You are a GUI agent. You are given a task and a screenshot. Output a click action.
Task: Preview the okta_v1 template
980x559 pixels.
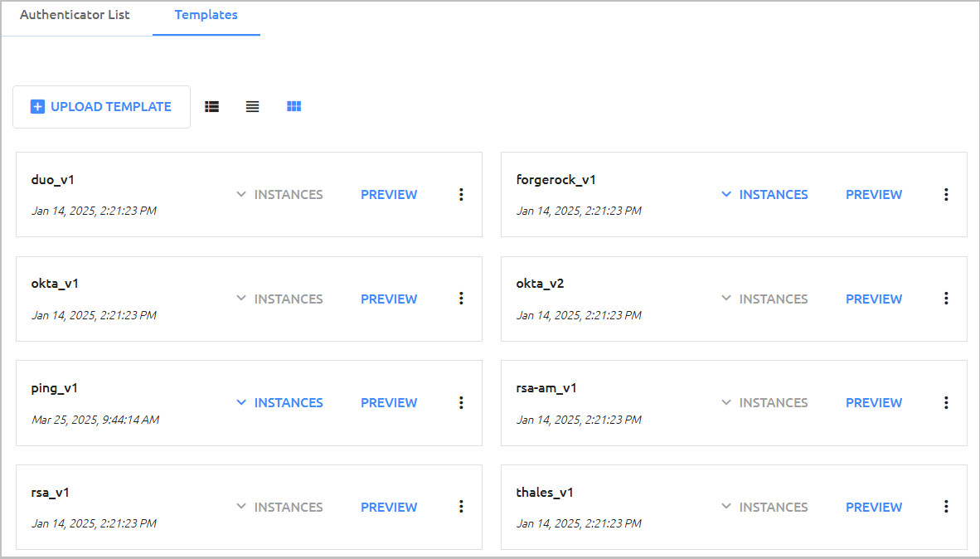389,299
